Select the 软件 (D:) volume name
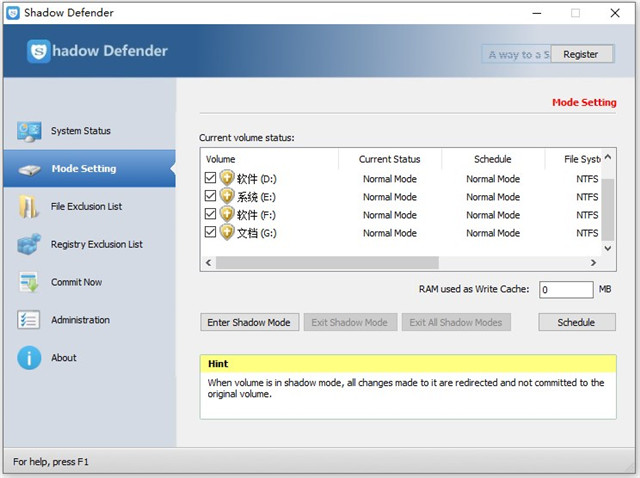Image resolution: width=640 pixels, height=478 pixels. (x=257, y=179)
